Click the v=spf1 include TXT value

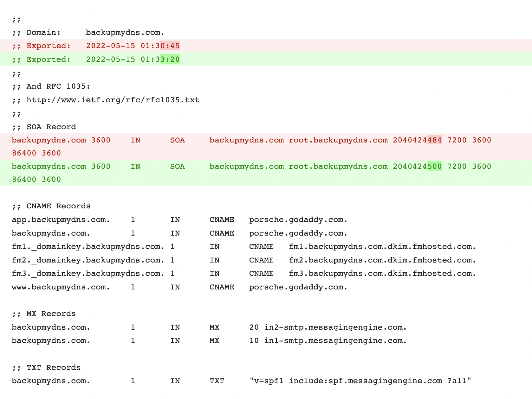(x=360, y=381)
